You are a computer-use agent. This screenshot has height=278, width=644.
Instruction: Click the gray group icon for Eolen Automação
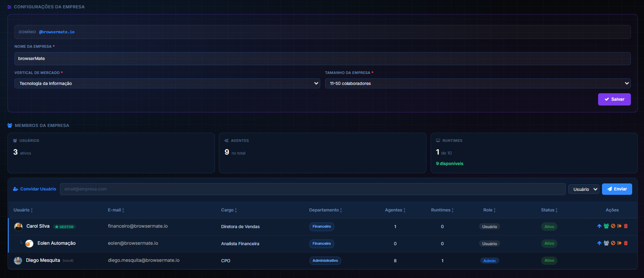606,243
